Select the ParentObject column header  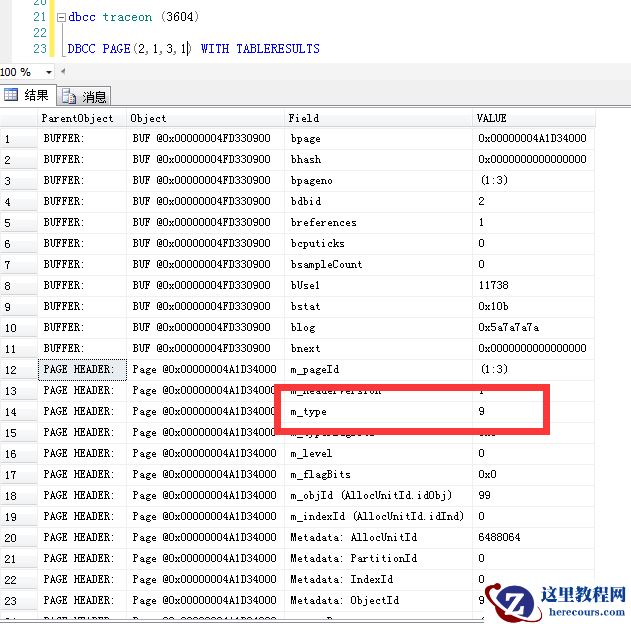coord(82,118)
